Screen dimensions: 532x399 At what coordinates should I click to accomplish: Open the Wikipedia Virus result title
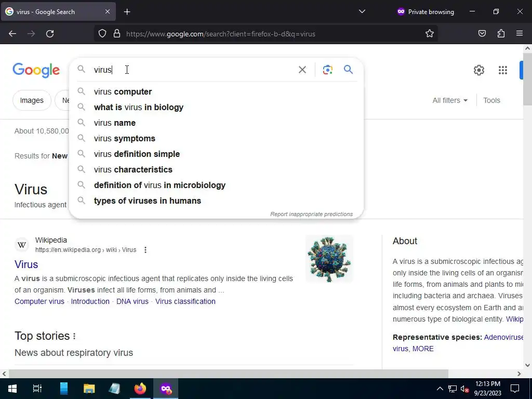click(x=26, y=264)
